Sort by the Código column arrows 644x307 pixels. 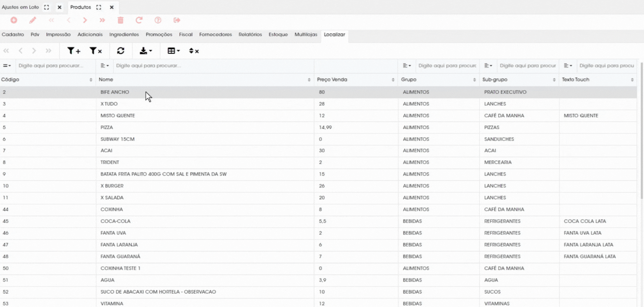pyautogui.click(x=91, y=80)
